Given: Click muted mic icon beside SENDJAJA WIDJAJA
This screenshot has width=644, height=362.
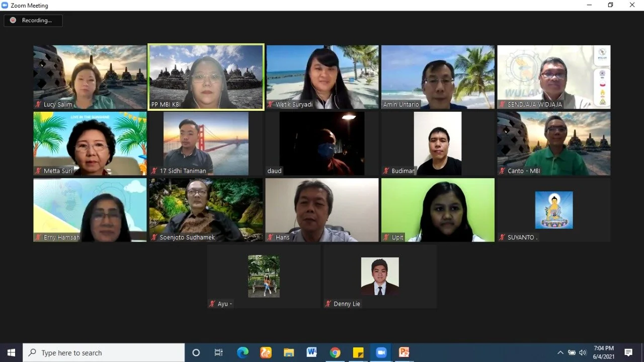Looking at the screenshot, I should [x=502, y=105].
